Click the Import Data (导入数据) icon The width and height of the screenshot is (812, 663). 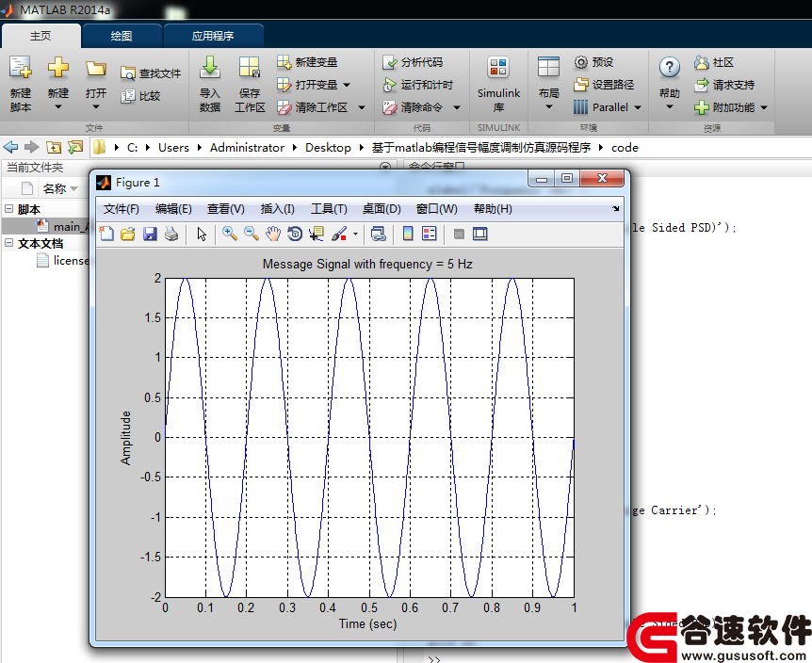coord(210,69)
